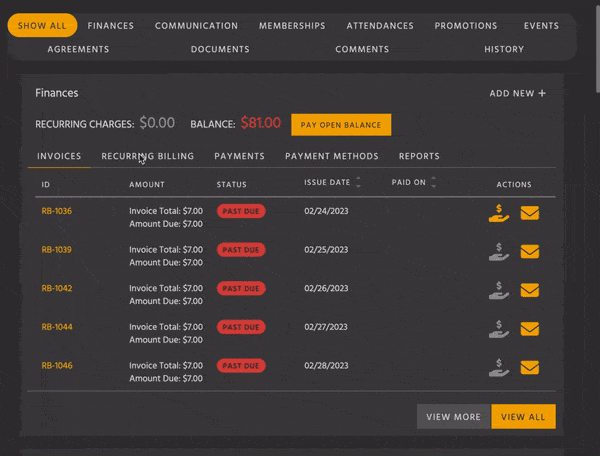Click Past Due badge for RB-1036
The width and height of the screenshot is (600, 456).
[x=241, y=211]
